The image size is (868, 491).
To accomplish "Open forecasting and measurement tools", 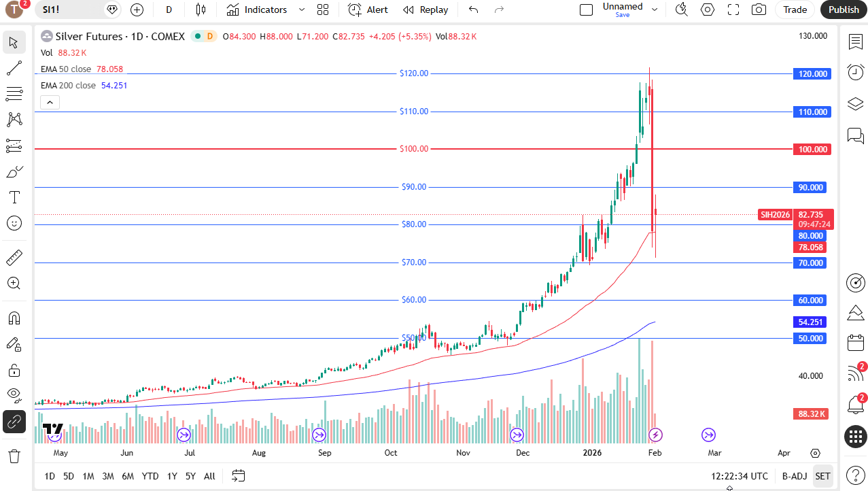I will pos(14,146).
